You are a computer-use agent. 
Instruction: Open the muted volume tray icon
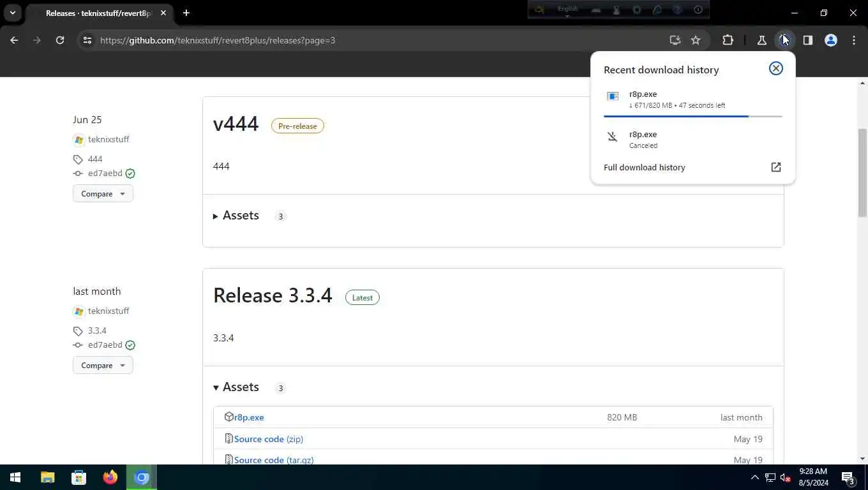click(x=786, y=477)
